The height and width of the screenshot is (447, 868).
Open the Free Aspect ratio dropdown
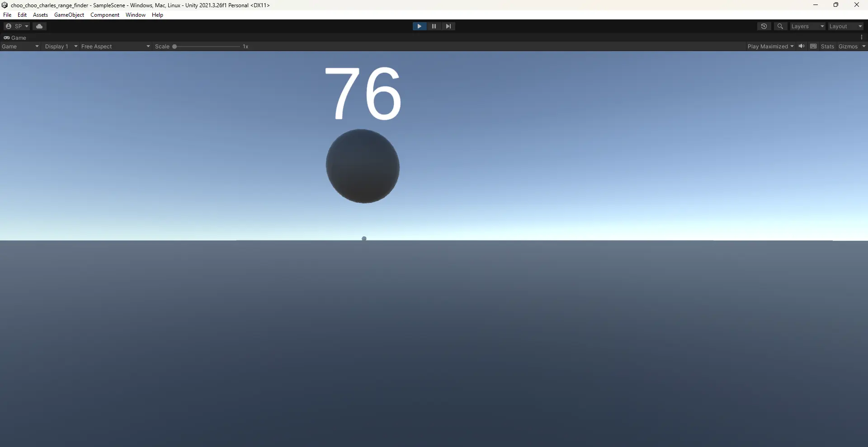point(115,47)
